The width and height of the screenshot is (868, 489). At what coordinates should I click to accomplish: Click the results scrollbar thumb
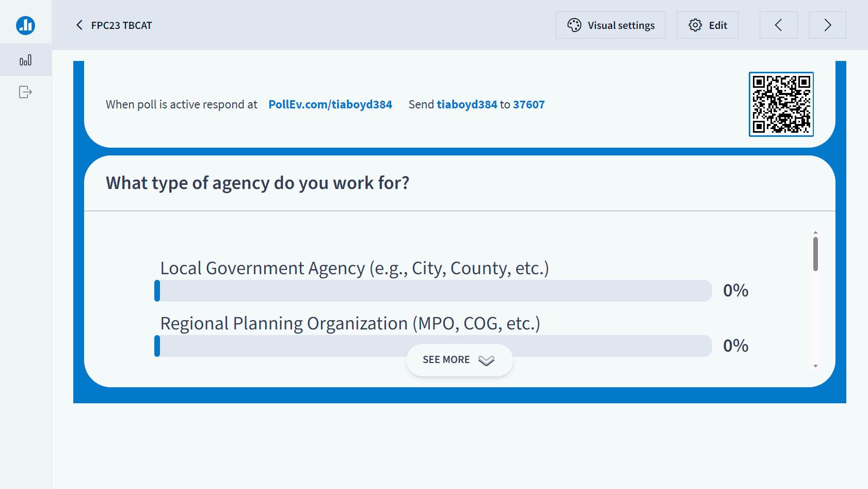pyautogui.click(x=815, y=254)
